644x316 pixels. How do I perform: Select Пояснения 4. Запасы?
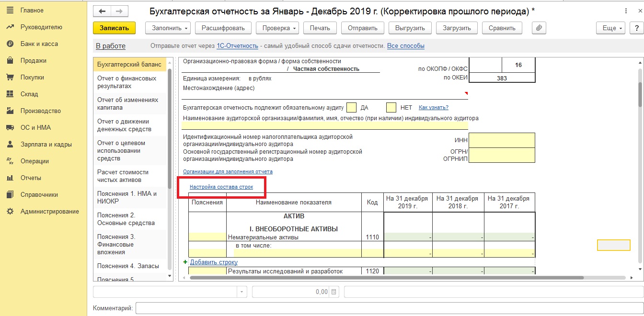129,266
